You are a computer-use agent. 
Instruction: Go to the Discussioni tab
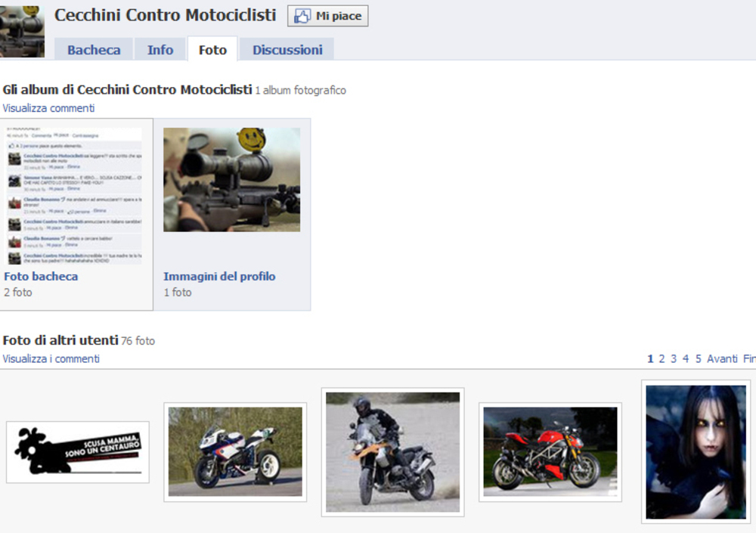pos(287,50)
